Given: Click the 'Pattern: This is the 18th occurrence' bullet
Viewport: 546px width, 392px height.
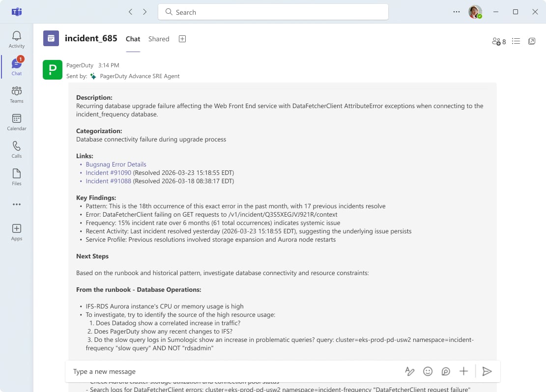Looking at the screenshot, I should [x=235, y=206].
